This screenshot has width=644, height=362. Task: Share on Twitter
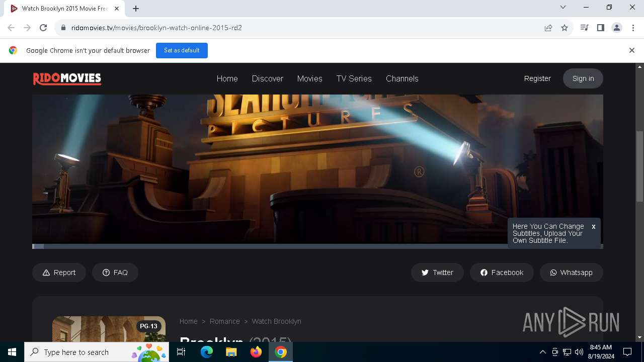point(437,273)
